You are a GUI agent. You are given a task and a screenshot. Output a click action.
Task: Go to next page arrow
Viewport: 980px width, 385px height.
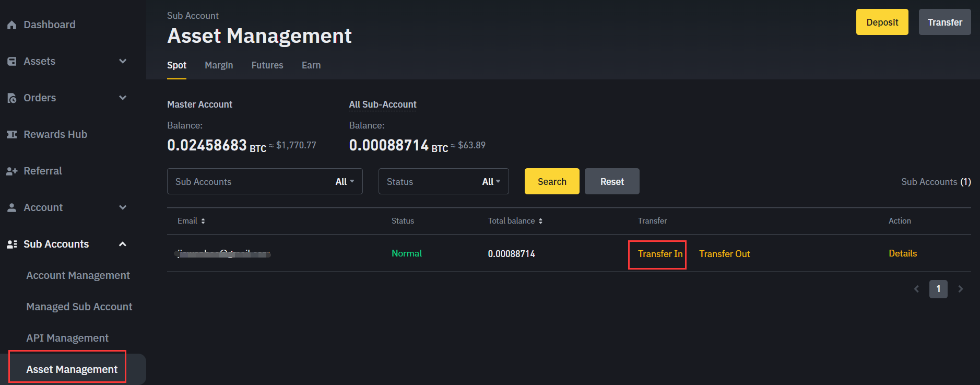pyautogui.click(x=960, y=289)
